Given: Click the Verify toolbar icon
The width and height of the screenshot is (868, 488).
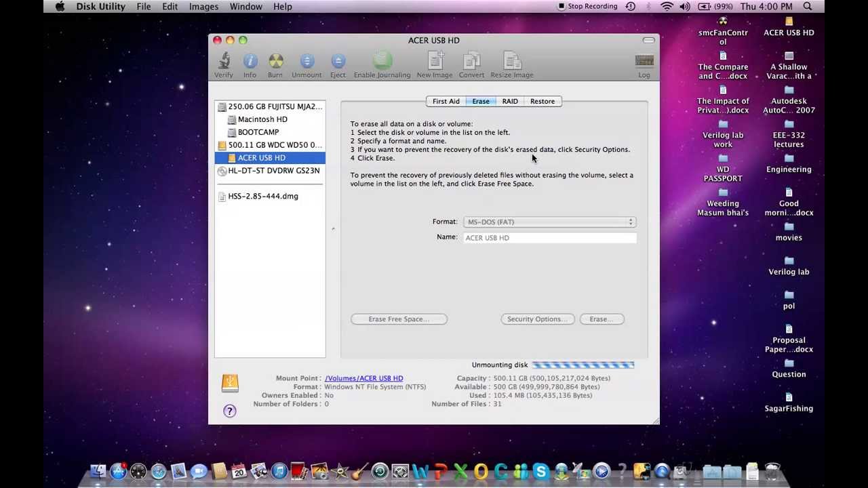Looking at the screenshot, I should coord(223,66).
